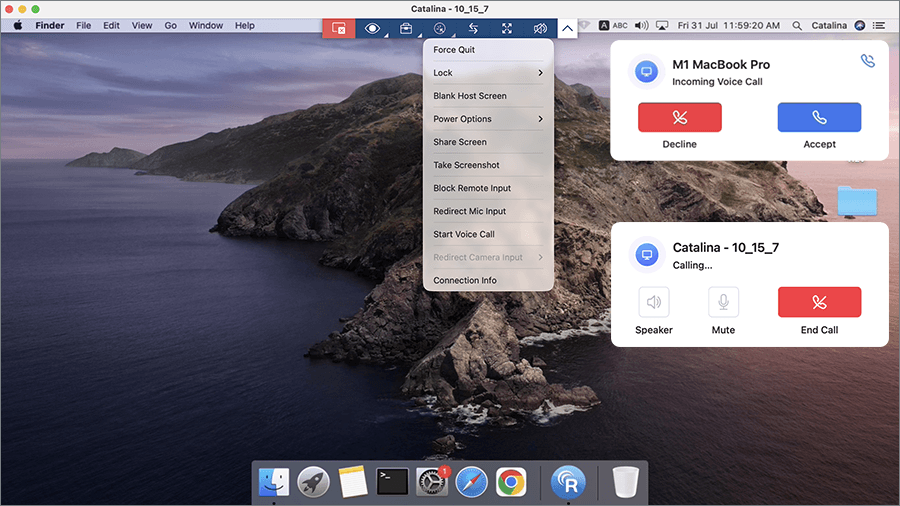Screen dimensions: 900x506
Task: Accept the M1 MacBook Pro call
Action: (819, 118)
